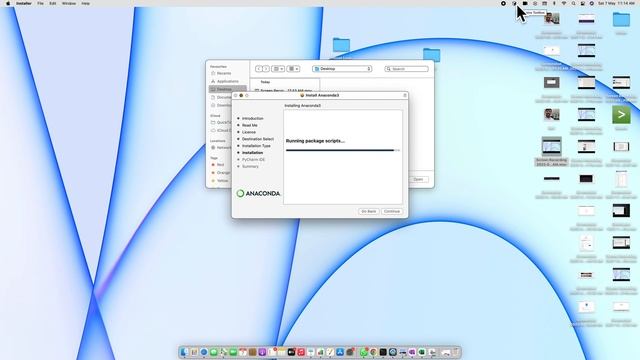The image size is (640, 360).
Task: Select the Introduction step in installer
Action: point(252,118)
